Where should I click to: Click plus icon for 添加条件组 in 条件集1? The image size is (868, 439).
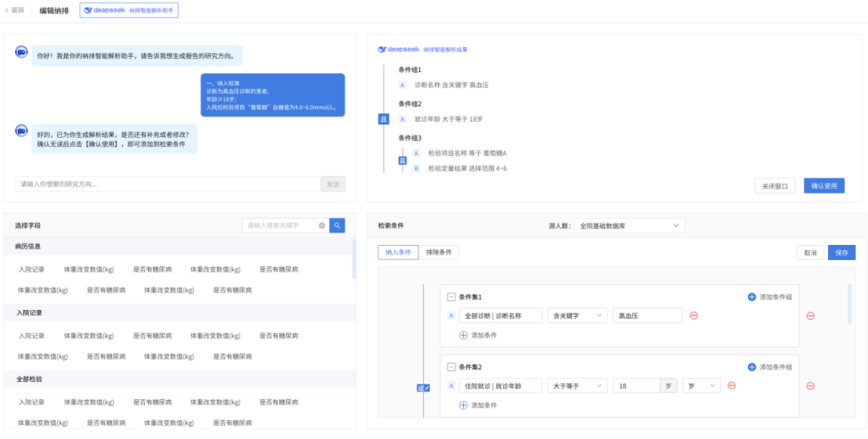(x=752, y=297)
